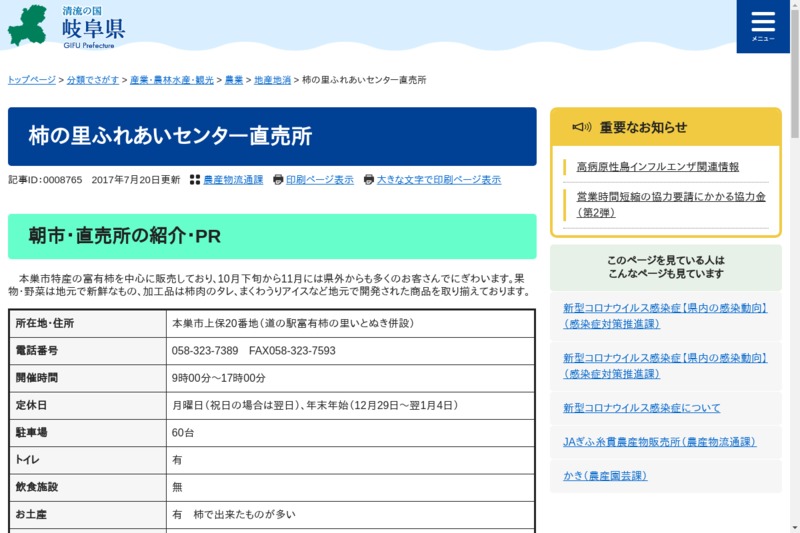Open かき（農産園芸課） link
This screenshot has width=800, height=533.
pos(604,475)
